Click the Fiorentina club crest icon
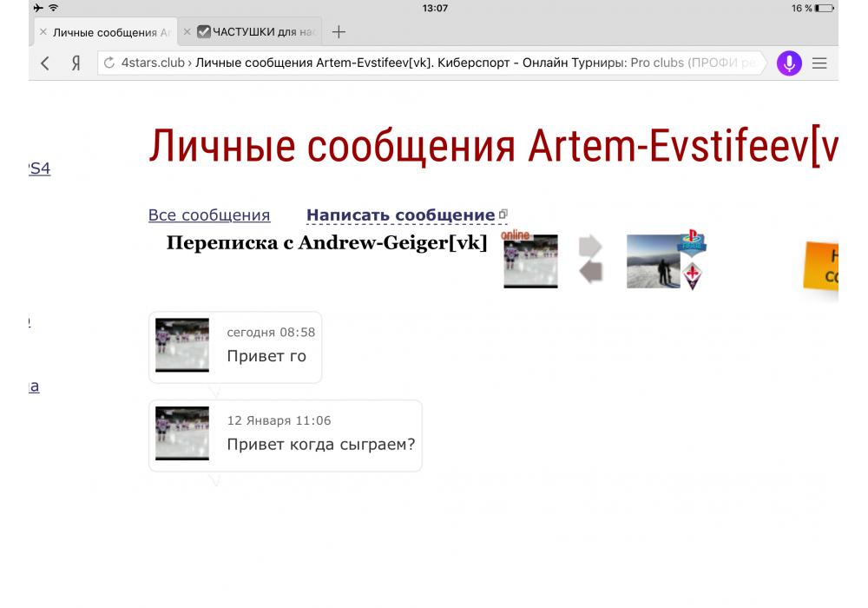 click(x=693, y=275)
